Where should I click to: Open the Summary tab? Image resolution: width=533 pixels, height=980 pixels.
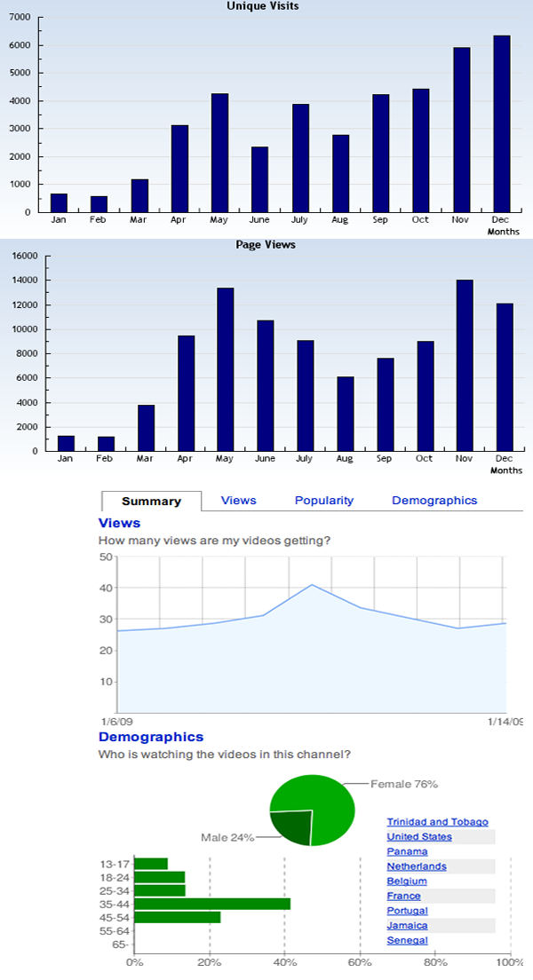pos(151,502)
